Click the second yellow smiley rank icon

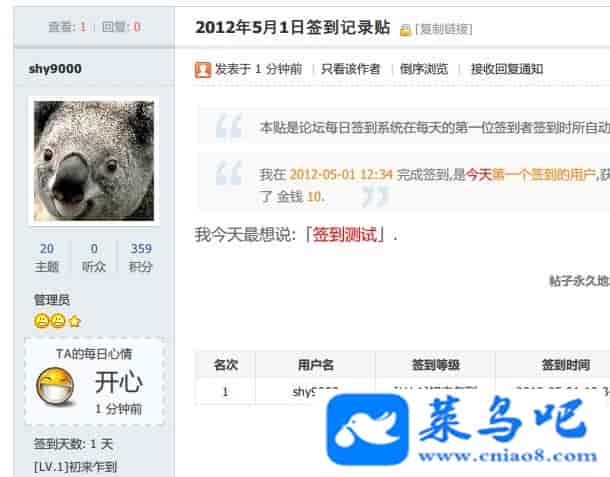point(58,321)
